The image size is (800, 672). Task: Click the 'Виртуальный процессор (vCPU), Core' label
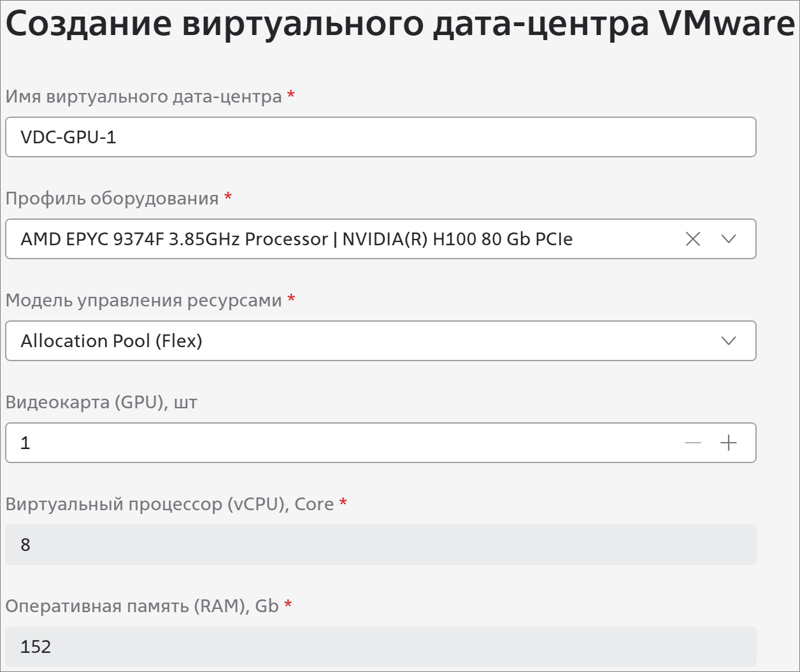point(170,504)
